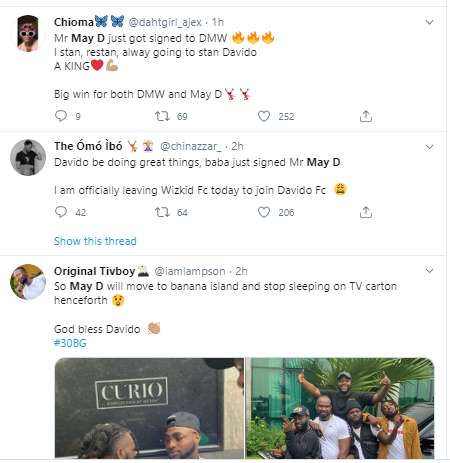450x463 pixels.
Task: Reply to The Ómó Ìbó's tweet
Action: [x=61, y=212]
